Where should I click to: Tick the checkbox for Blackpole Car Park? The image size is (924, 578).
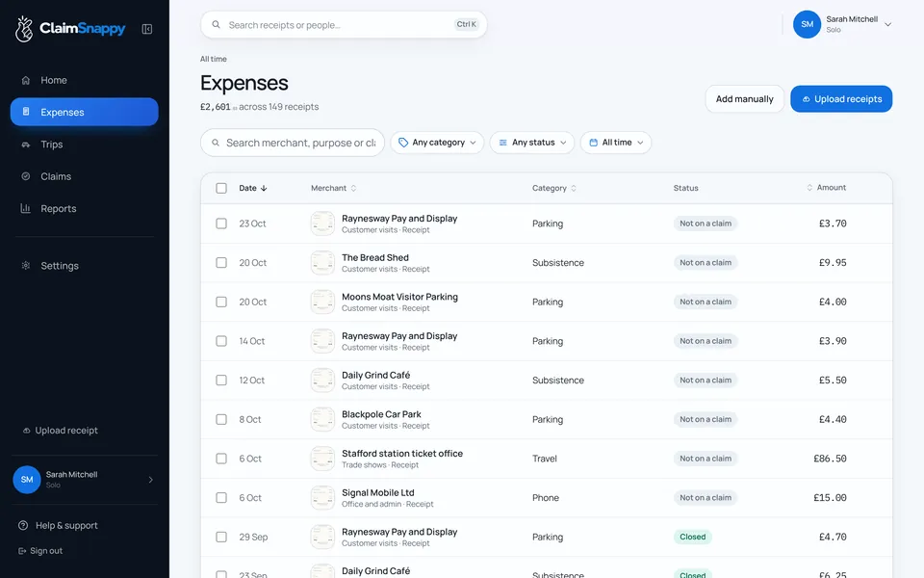click(221, 419)
